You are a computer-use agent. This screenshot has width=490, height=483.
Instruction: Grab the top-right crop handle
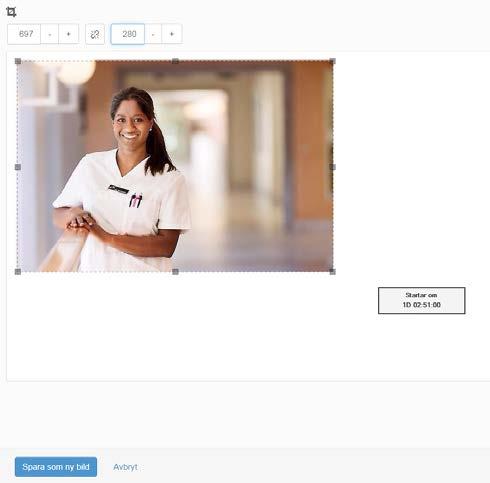332,61
